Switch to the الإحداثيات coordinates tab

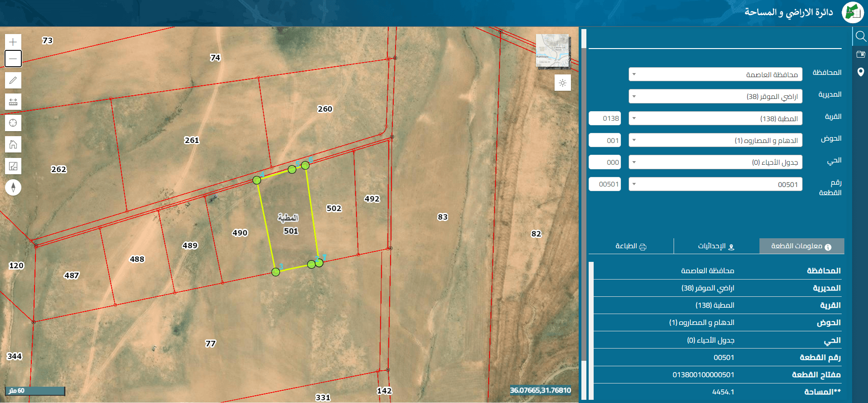point(716,246)
